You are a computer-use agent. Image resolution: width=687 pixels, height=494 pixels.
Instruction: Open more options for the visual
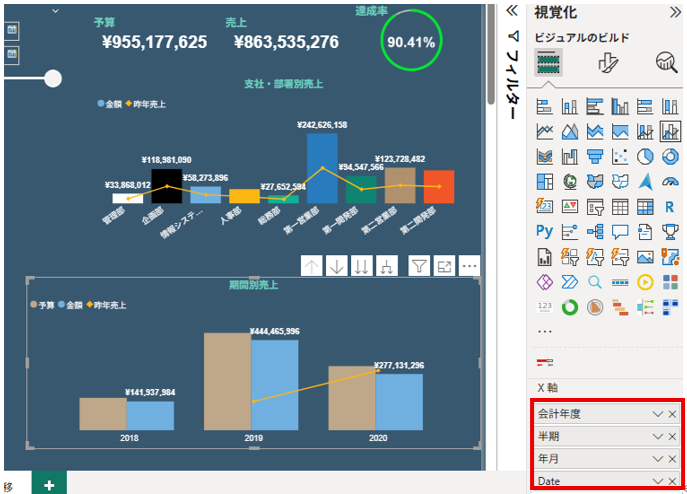[469, 266]
